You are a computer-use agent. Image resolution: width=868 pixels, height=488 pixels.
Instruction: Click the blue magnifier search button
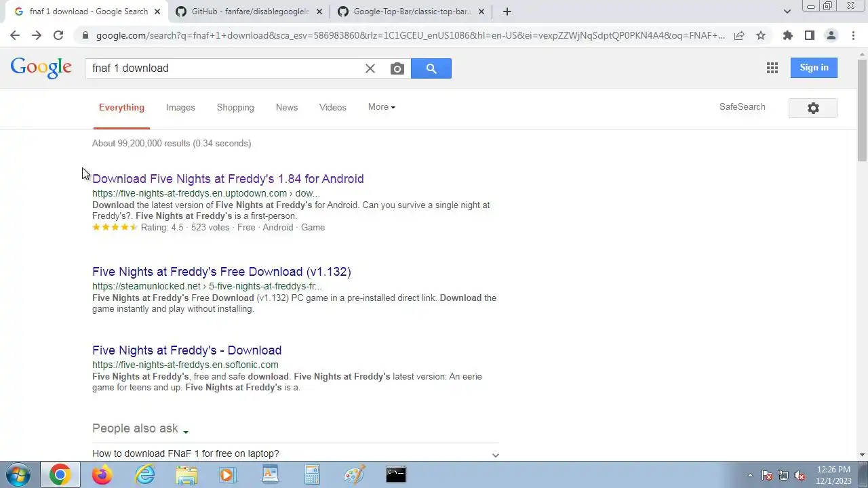pyautogui.click(x=431, y=68)
